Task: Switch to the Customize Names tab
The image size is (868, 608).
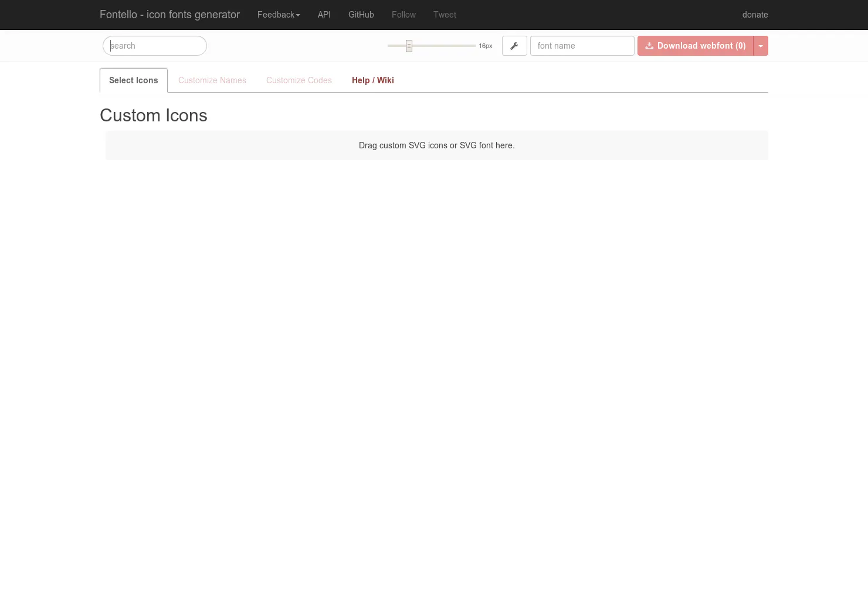Action: coord(212,80)
